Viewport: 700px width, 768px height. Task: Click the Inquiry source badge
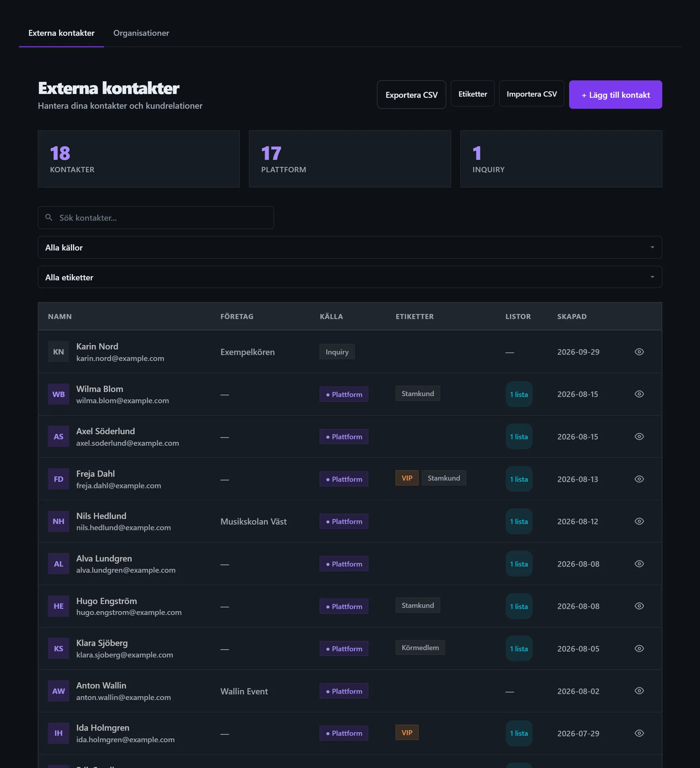[337, 352]
